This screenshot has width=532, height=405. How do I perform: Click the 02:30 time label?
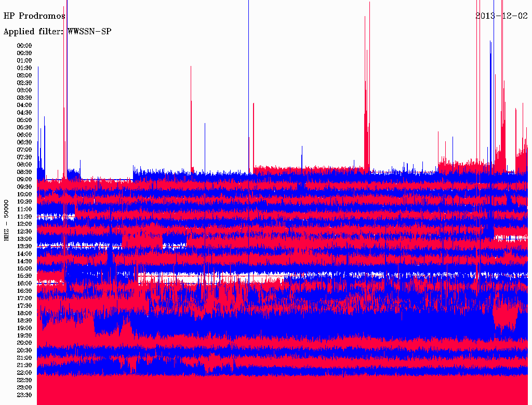[24, 83]
